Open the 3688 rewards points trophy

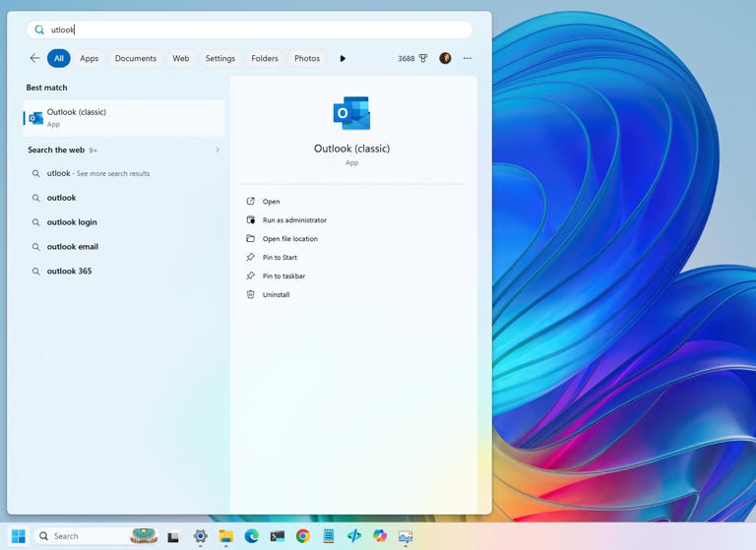412,58
